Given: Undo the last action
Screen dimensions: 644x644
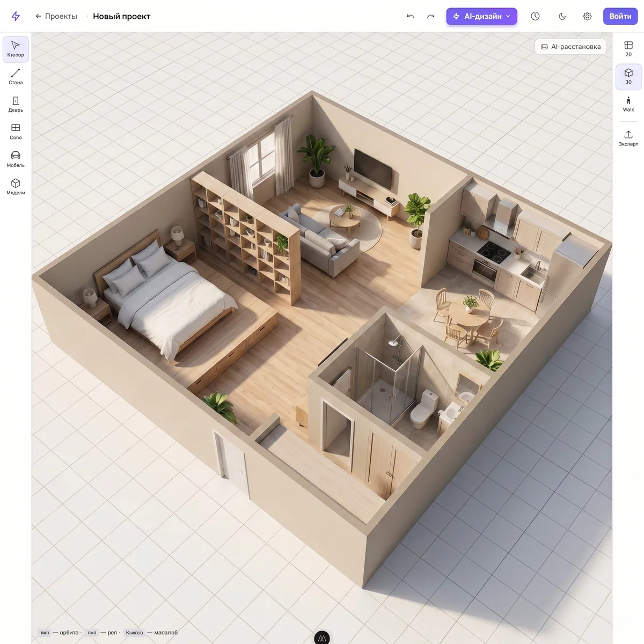Looking at the screenshot, I should pyautogui.click(x=411, y=16).
